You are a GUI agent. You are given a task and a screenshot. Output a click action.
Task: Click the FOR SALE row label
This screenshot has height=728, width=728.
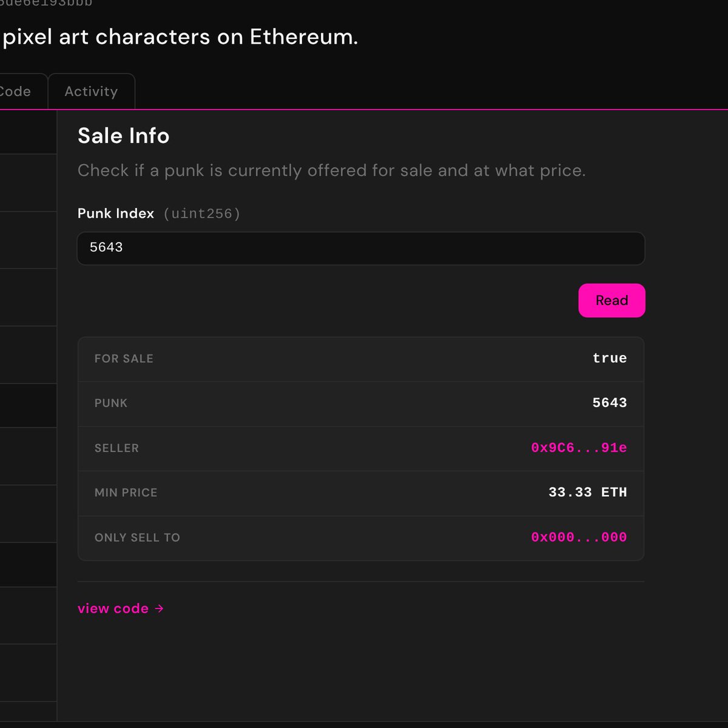pos(124,359)
